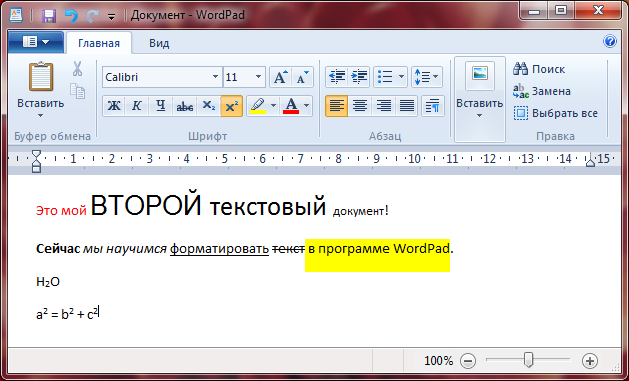629x381 pixels.
Task: Cut with the scissors icon
Action: 77,69
